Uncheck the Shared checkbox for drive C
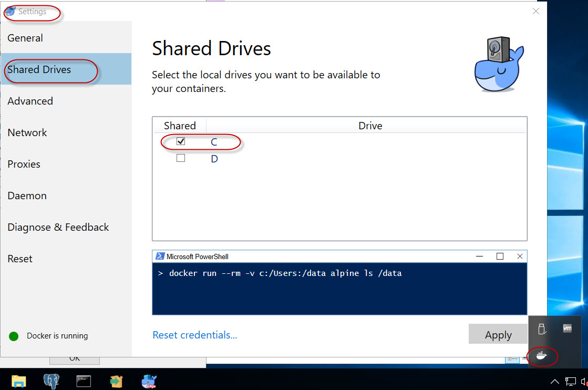 (x=181, y=141)
